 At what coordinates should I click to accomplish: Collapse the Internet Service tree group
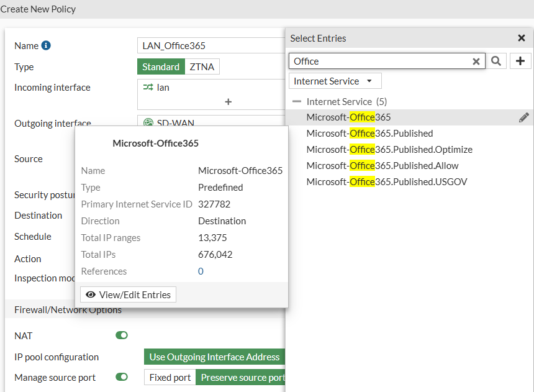297,101
